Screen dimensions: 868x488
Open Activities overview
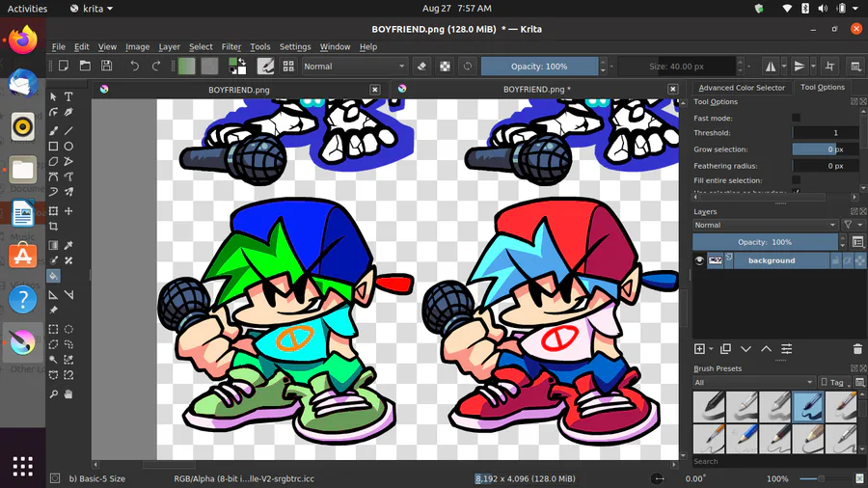pos(27,9)
